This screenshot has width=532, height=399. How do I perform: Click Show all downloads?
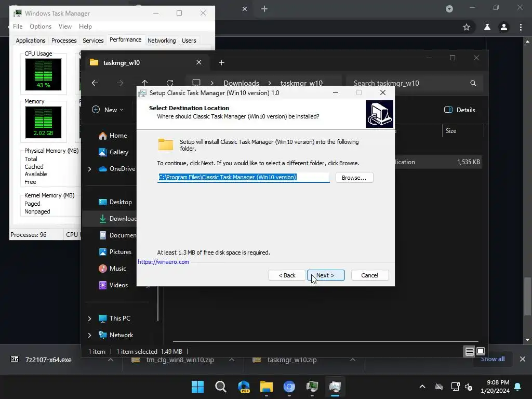(493, 359)
